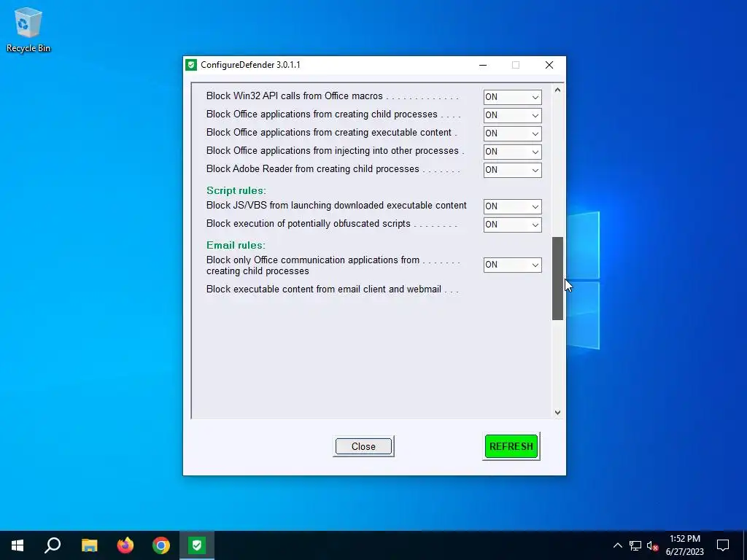This screenshot has width=747, height=560.
Task: Launch Google Chrome from the taskbar
Action: (x=161, y=545)
